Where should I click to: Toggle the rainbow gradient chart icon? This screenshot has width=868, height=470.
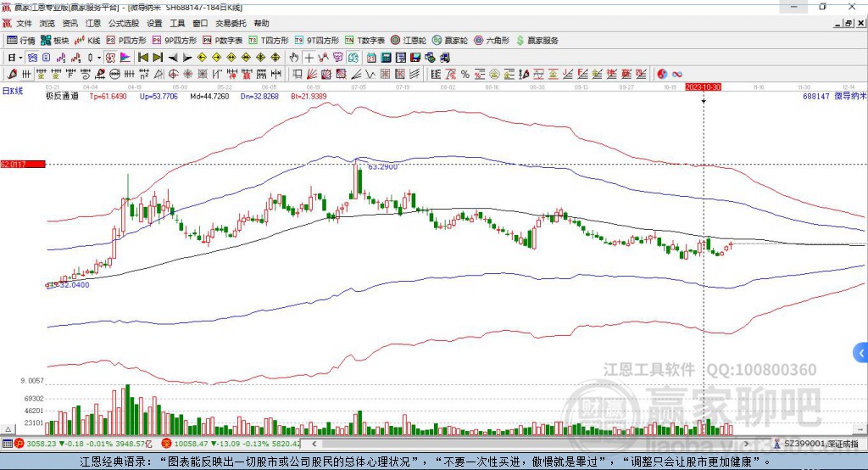pos(125,58)
